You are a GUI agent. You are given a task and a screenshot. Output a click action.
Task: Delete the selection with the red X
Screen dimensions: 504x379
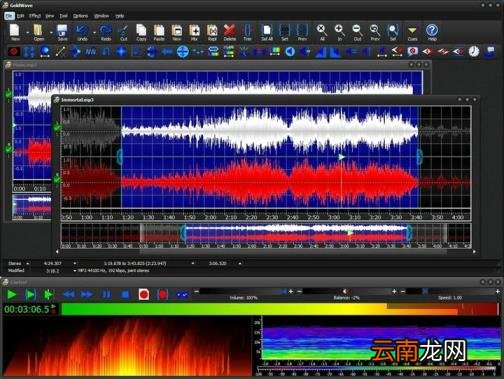[230, 31]
